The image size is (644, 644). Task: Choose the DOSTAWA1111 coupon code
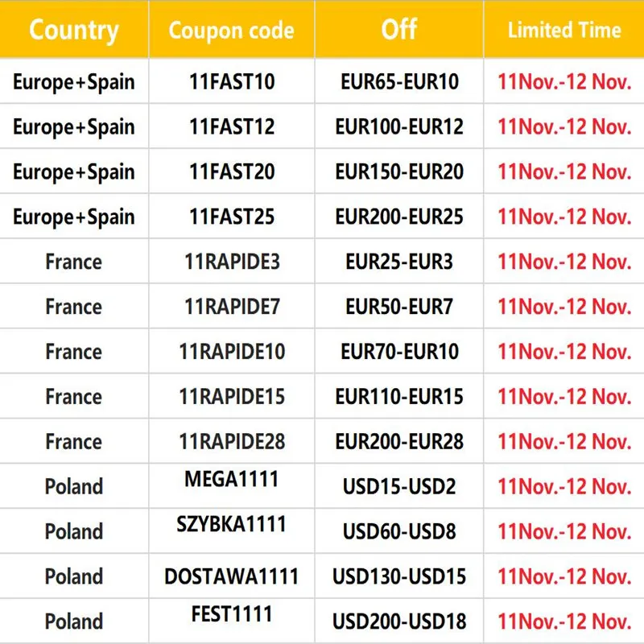point(232,576)
